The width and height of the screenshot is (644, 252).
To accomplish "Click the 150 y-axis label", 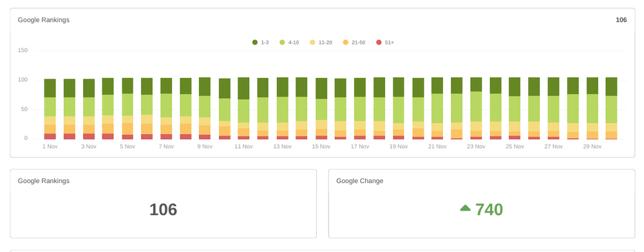I will click(23, 50).
